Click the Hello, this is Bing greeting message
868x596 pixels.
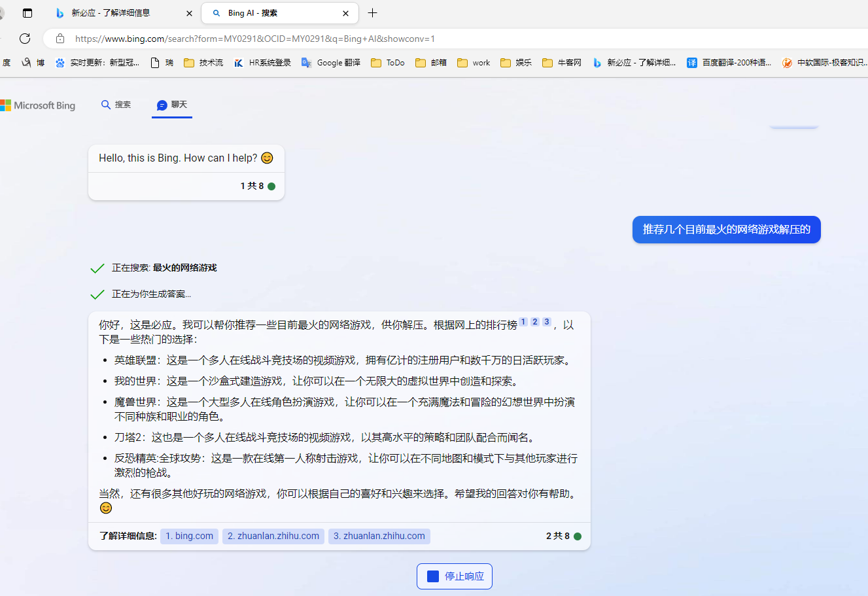(186, 158)
